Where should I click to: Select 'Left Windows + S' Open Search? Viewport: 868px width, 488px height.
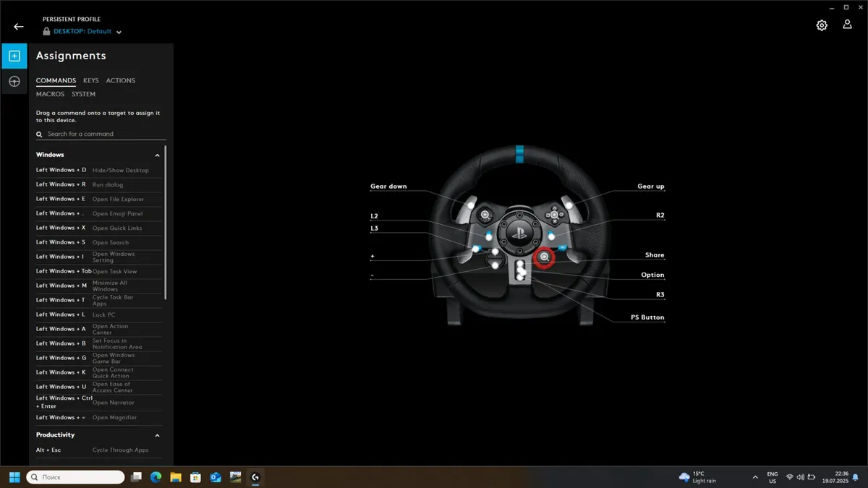[99, 242]
